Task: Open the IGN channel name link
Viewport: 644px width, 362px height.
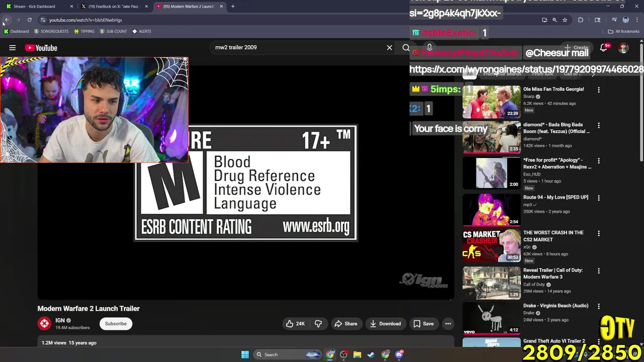Action: [x=60, y=320]
